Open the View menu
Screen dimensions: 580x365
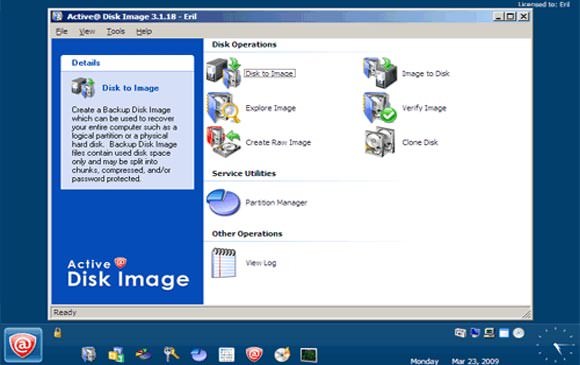point(87,31)
